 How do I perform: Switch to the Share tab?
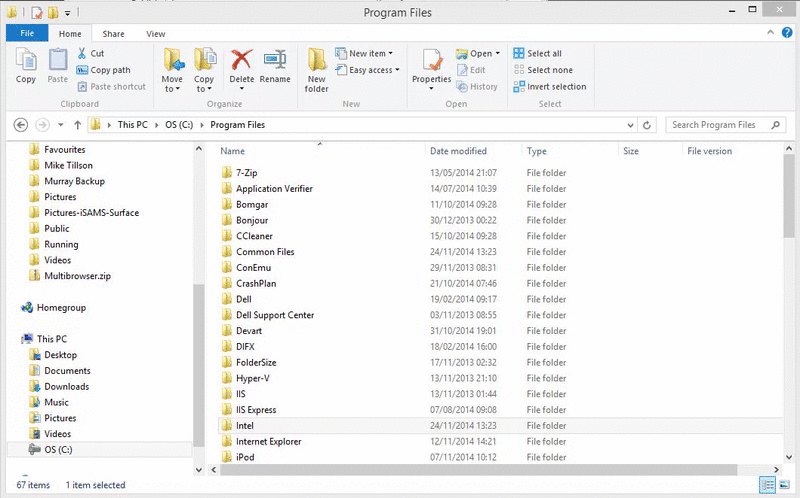pos(113,34)
